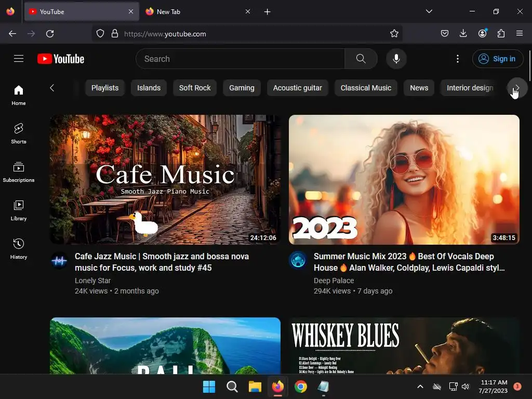Viewport: 532px width, 399px height.
Task: Open the Firefox application menu
Action: click(x=520, y=34)
